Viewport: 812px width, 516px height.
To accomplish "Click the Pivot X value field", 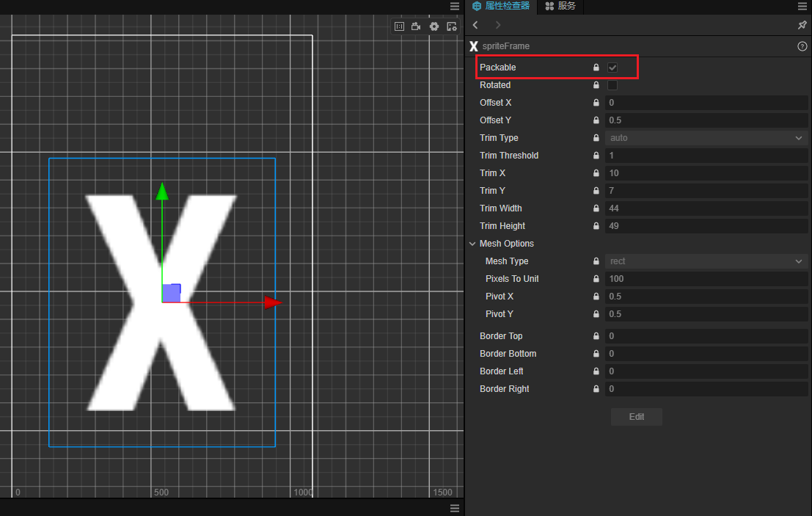I will tap(706, 297).
